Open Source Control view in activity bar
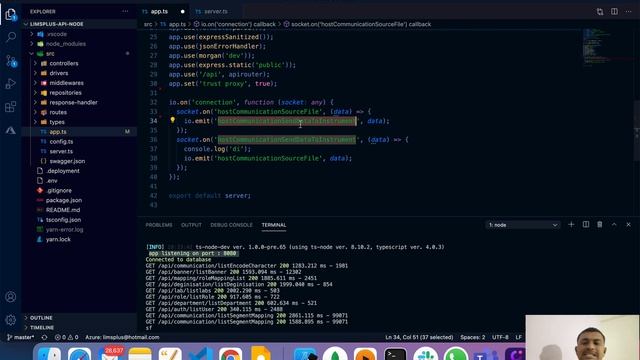 point(11,61)
